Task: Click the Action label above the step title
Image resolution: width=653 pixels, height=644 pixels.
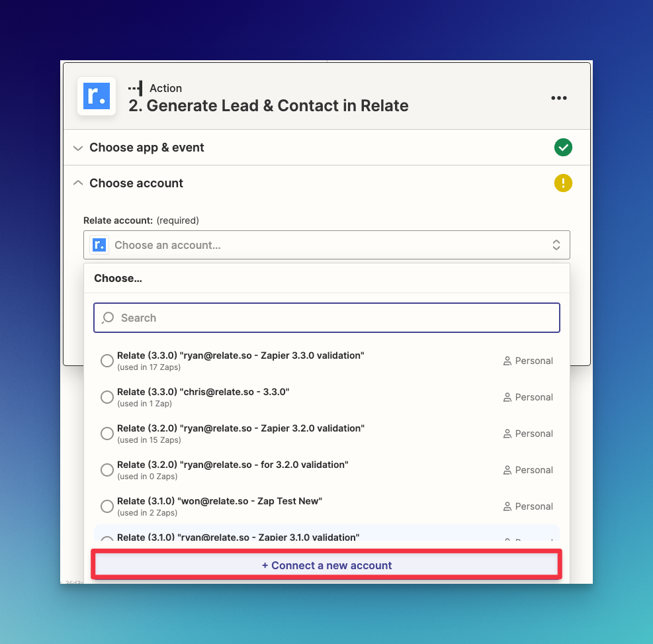Action: pos(166,88)
